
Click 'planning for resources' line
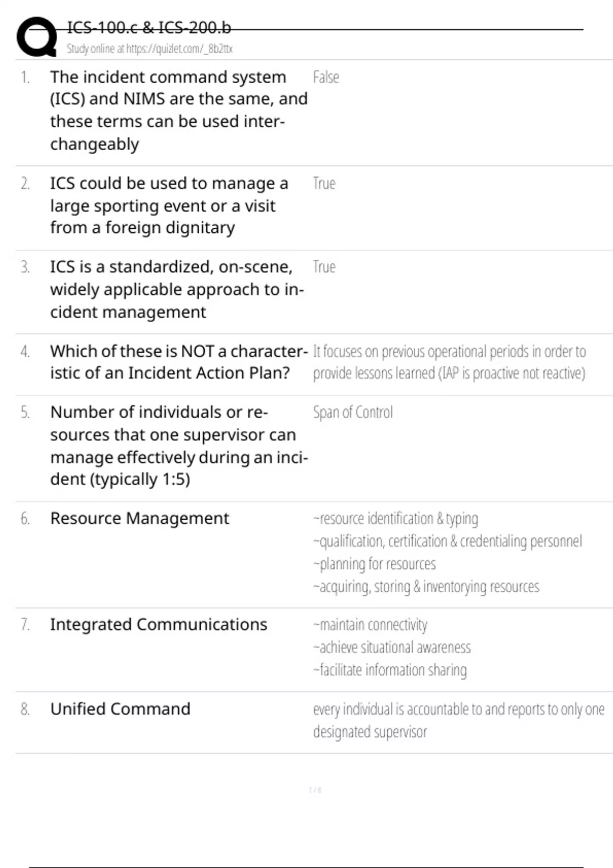coord(374,564)
